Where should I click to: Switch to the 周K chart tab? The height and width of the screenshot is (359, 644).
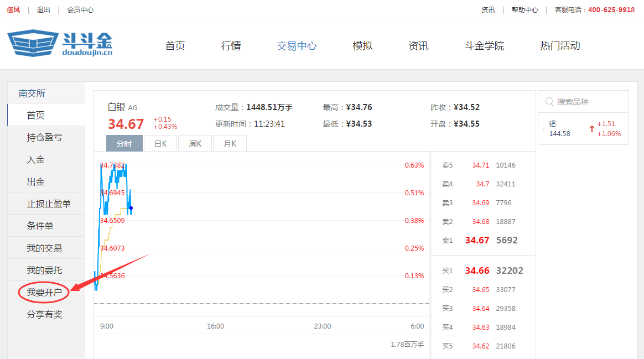click(195, 143)
